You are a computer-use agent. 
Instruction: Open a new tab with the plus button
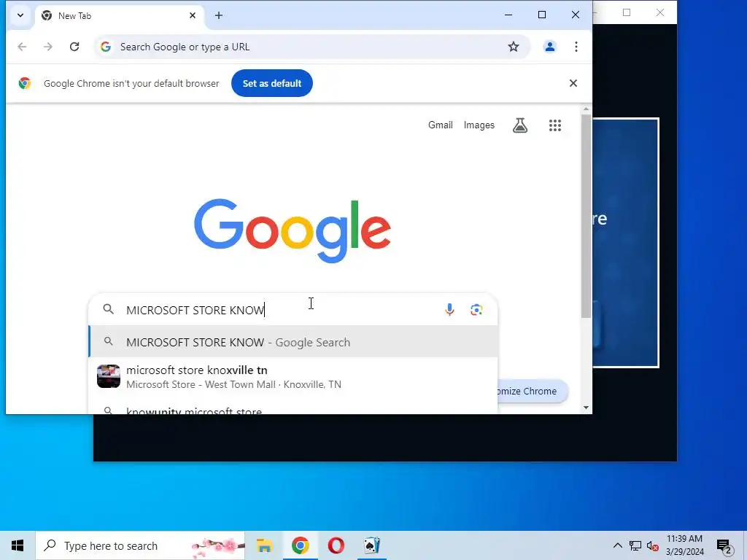[x=219, y=16]
